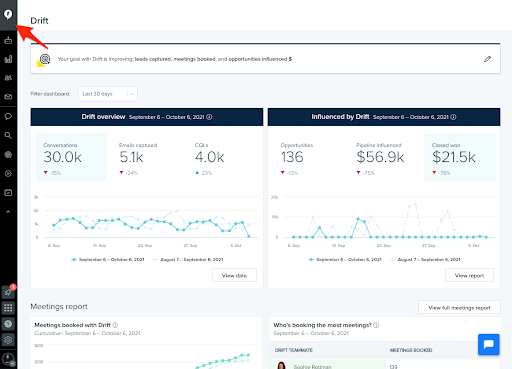The height and width of the screenshot is (369, 512).
Task: Click View data button under Drift overview
Action: [x=234, y=276]
